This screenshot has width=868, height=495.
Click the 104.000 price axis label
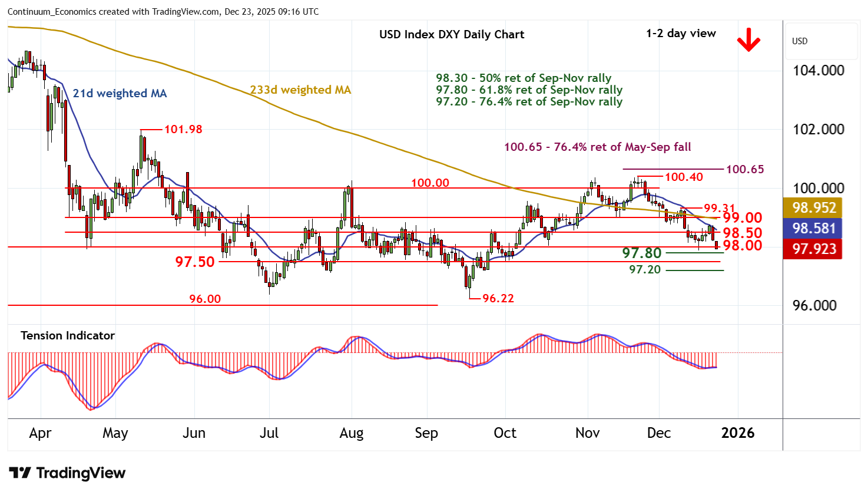pos(818,71)
